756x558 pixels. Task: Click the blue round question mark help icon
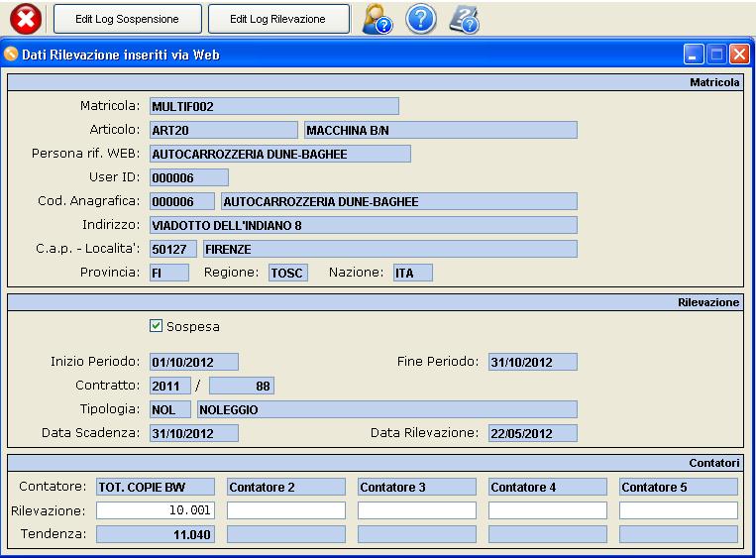click(x=421, y=19)
